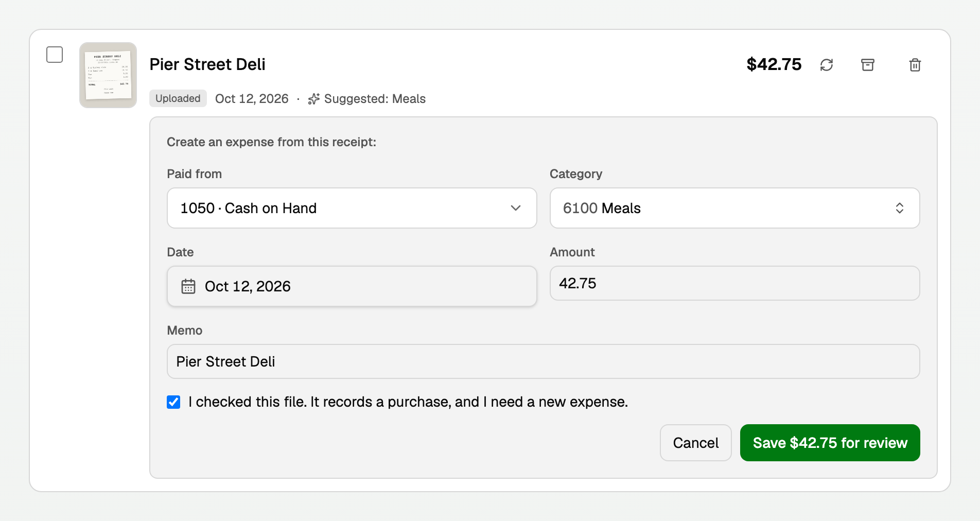The width and height of the screenshot is (980, 521).
Task: Open the Category 6100 Meals selector
Action: click(x=735, y=208)
